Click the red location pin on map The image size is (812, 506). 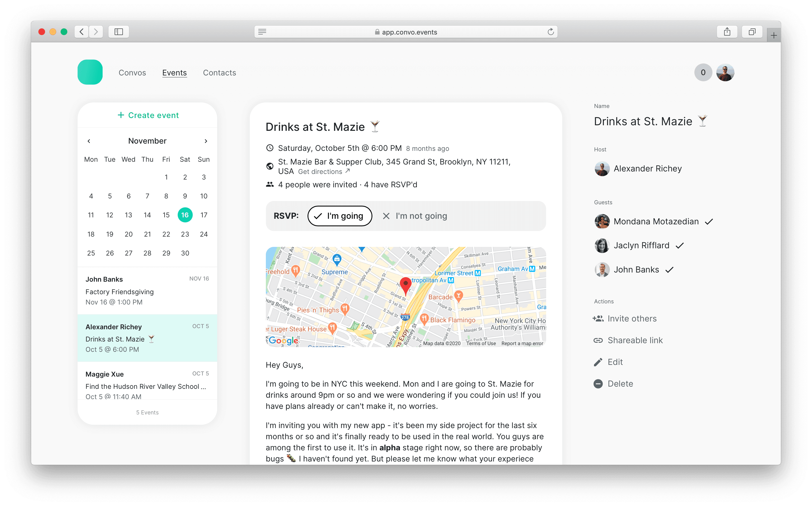point(405,286)
